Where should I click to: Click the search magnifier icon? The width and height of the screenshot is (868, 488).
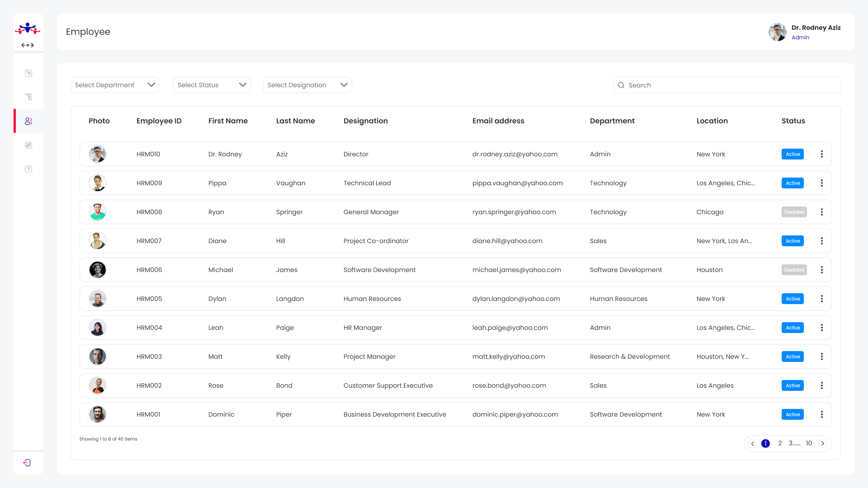621,85
